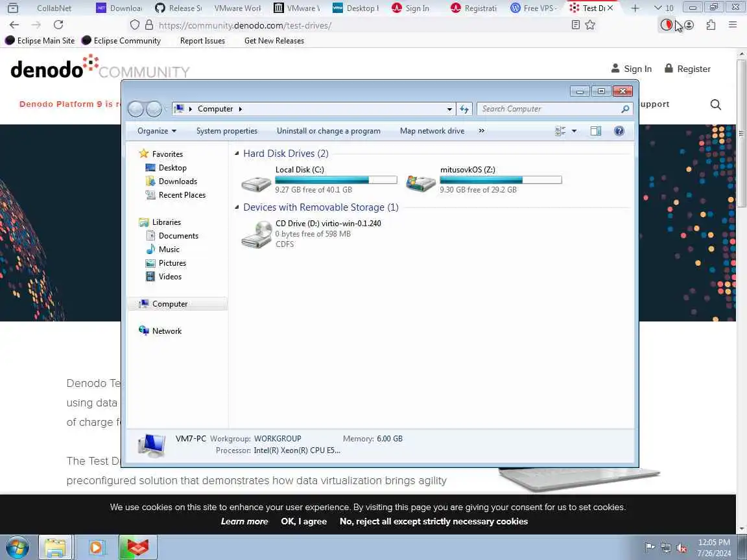Open Firefox extensions puzzle icon
The image size is (747, 560).
coord(711,25)
